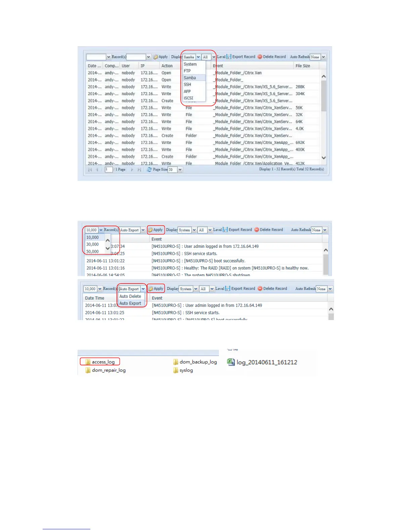Click the red Delete Record icon in the Samba log toolbar
The image size is (411, 532).
[x=260, y=57]
